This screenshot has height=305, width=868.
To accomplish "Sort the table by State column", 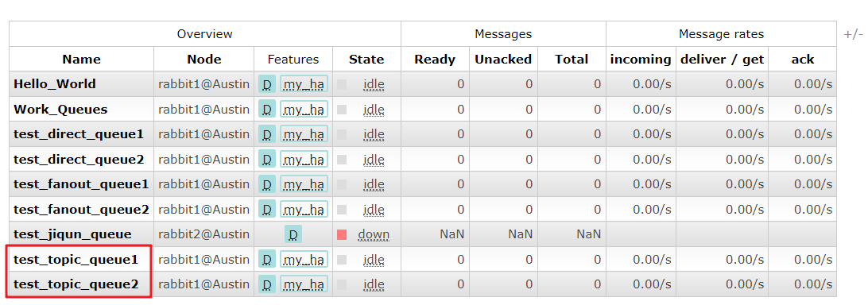I will point(366,60).
